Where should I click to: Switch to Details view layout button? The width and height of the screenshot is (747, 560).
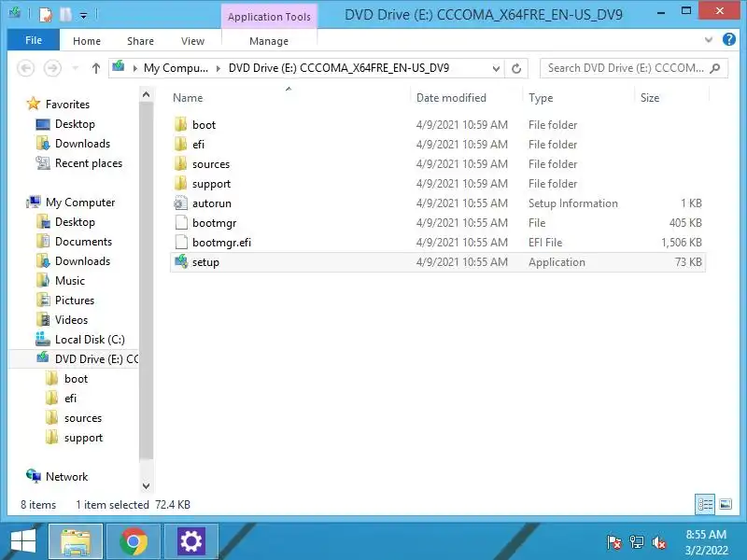(x=705, y=504)
